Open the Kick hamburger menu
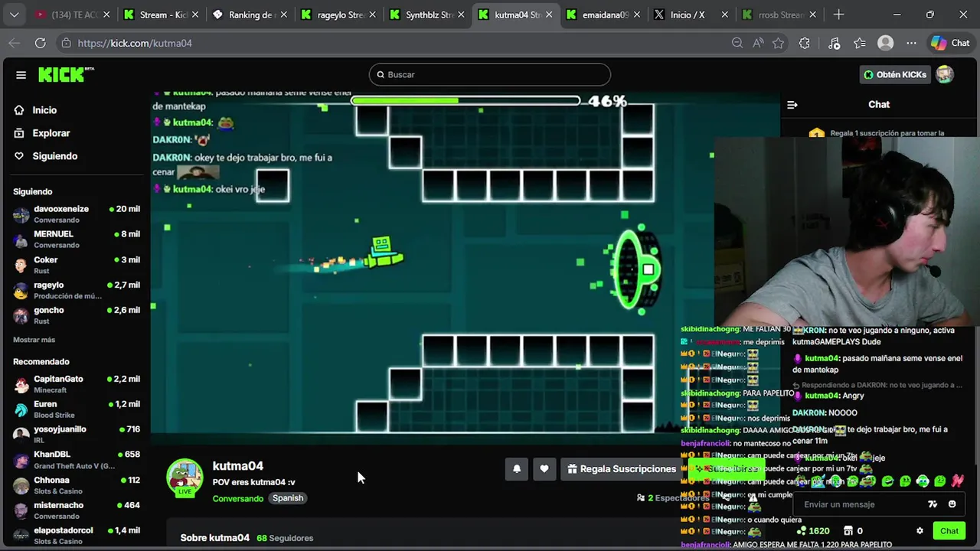The width and height of the screenshot is (980, 551). [21, 74]
